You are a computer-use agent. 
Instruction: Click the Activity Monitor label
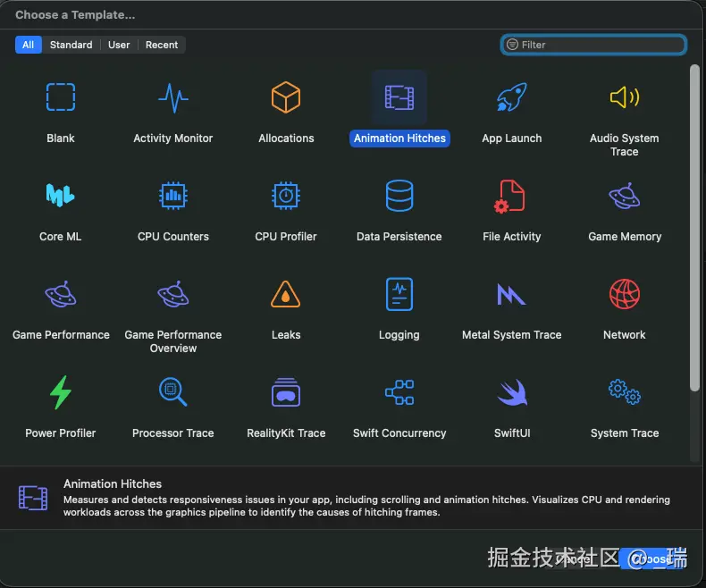click(172, 139)
